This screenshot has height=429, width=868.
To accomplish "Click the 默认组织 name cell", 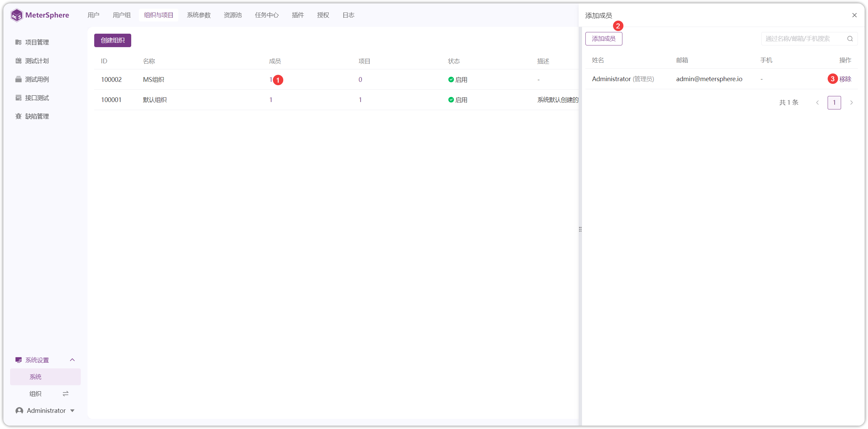I will click(x=155, y=100).
